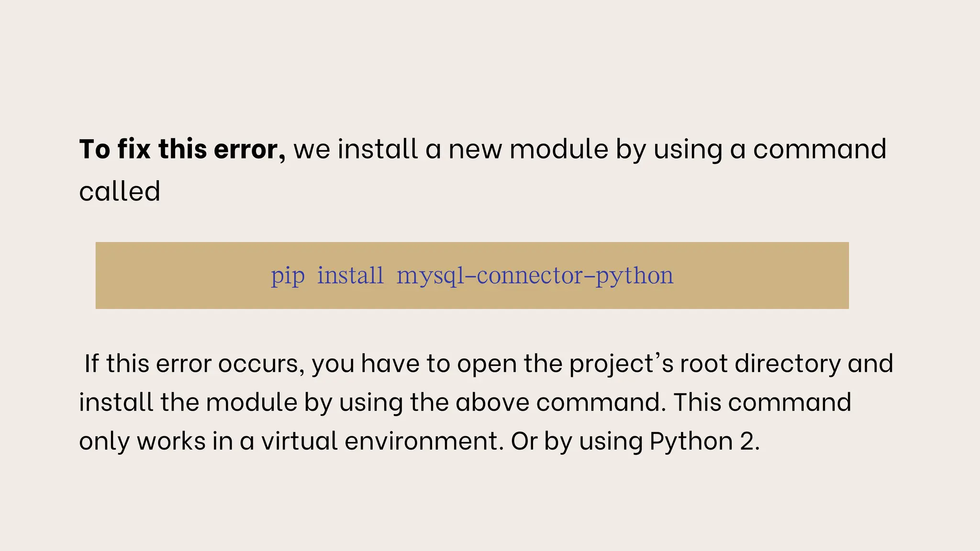
Task: Click the empty left area of the tan command box
Action: (x=182, y=276)
